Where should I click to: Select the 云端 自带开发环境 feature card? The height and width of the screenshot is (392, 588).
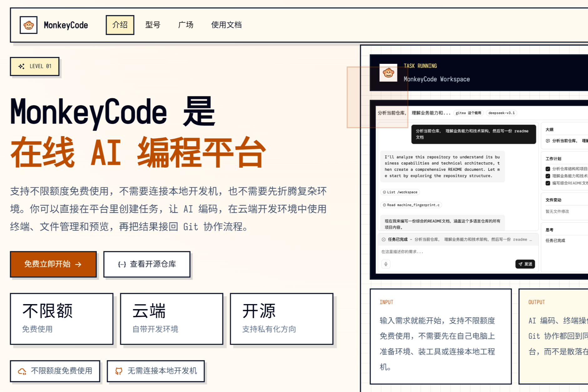[171, 319]
